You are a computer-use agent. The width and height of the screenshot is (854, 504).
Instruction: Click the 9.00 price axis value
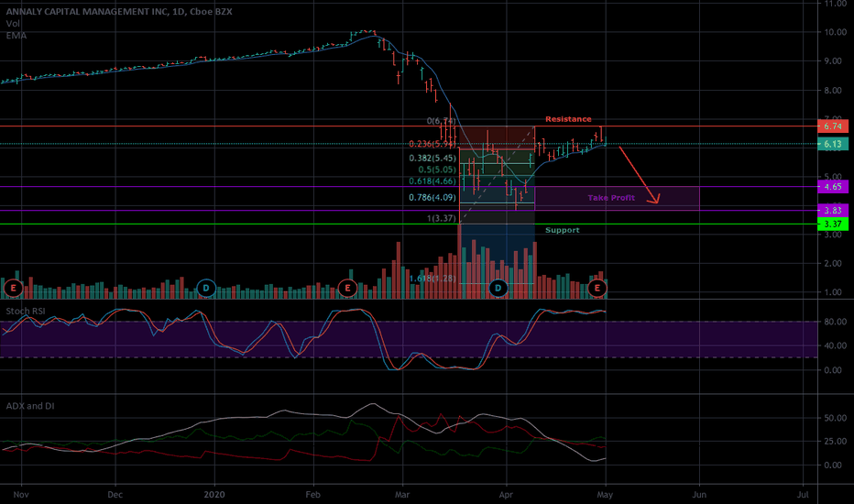[833, 61]
